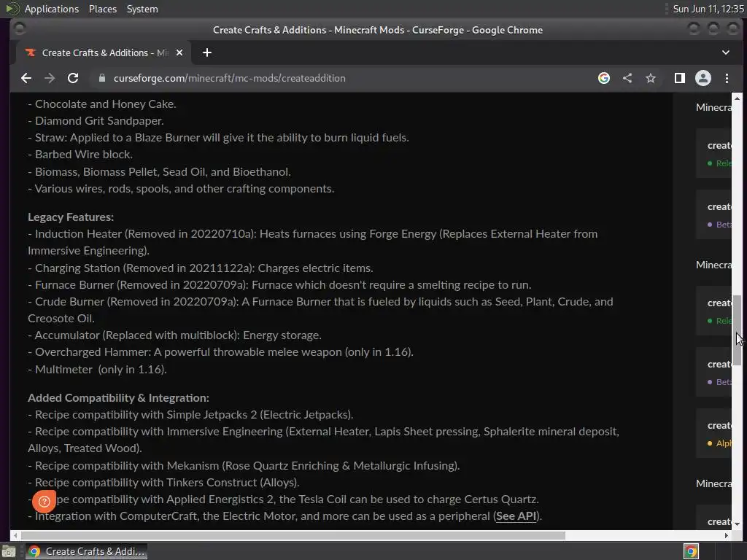The width and height of the screenshot is (747, 560).
Task: Toggle Chrome side panel
Action: [x=680, y=78]
